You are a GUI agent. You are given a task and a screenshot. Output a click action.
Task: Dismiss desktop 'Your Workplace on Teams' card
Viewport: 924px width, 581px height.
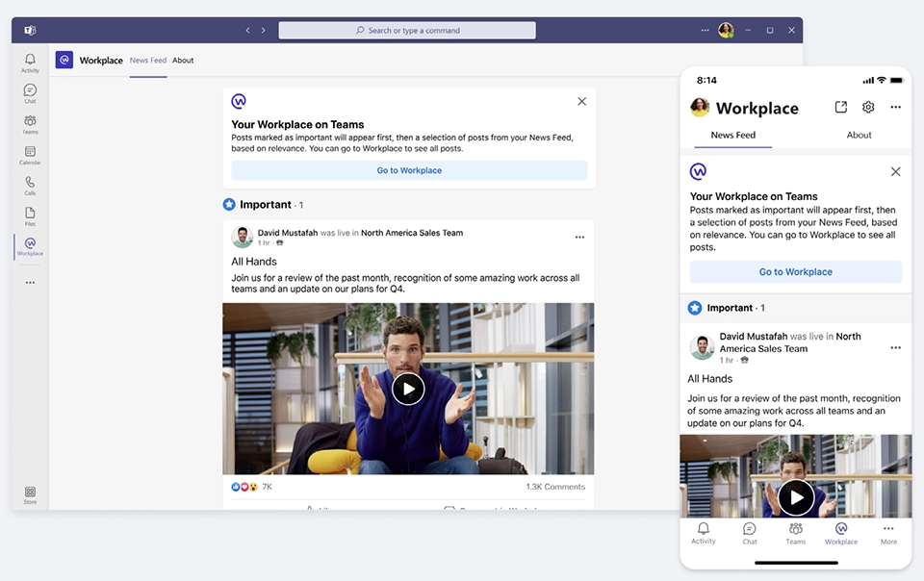581,101
